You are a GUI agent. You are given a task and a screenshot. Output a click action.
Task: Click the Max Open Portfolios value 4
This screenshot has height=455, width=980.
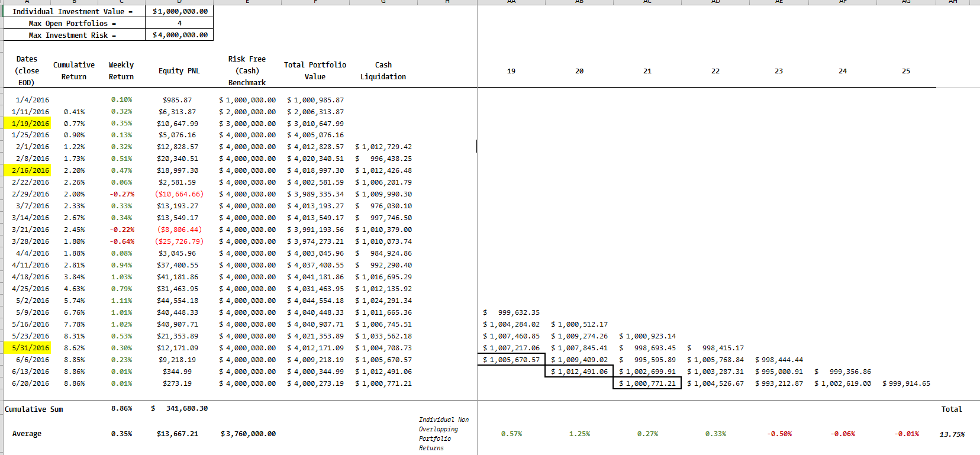(x=179, y=23)
